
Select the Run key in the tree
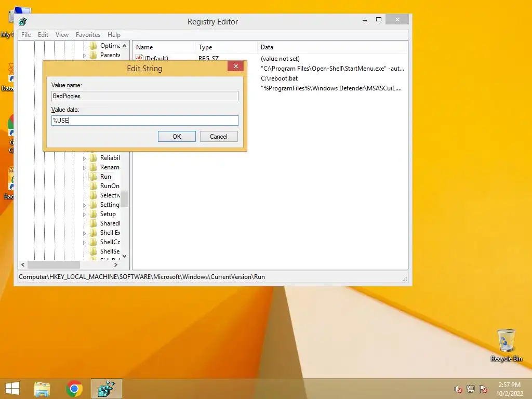tap(105, 177)
